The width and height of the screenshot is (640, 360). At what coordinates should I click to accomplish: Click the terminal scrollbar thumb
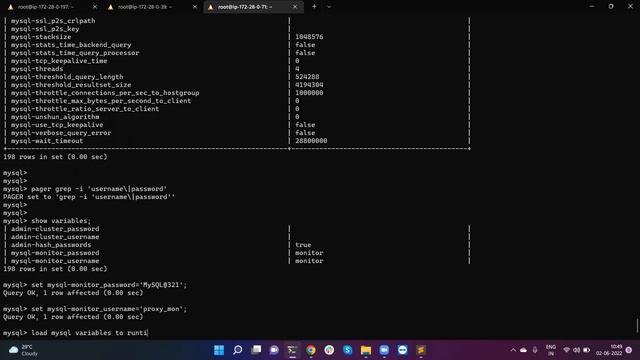click(637, 325)
